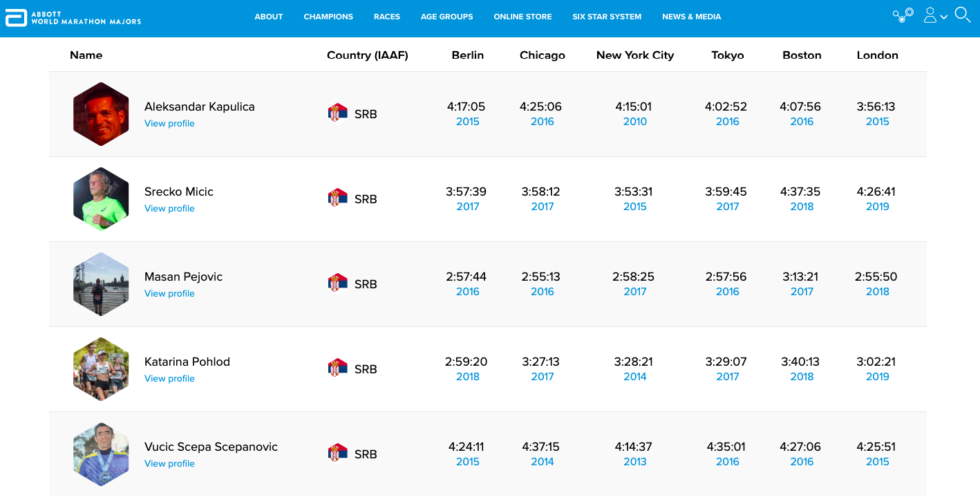Select Six Star System in navigation

pos(607,17)
